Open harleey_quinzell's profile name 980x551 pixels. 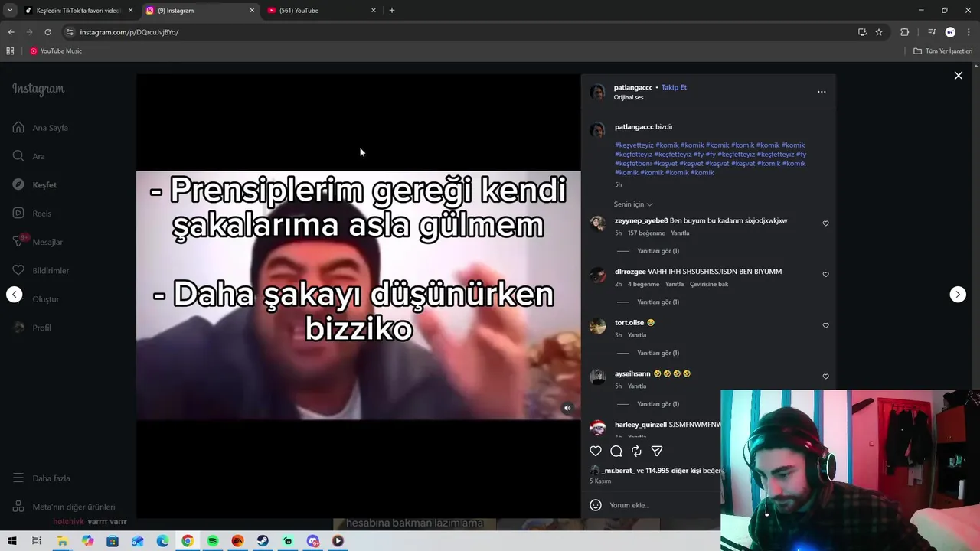641,425
